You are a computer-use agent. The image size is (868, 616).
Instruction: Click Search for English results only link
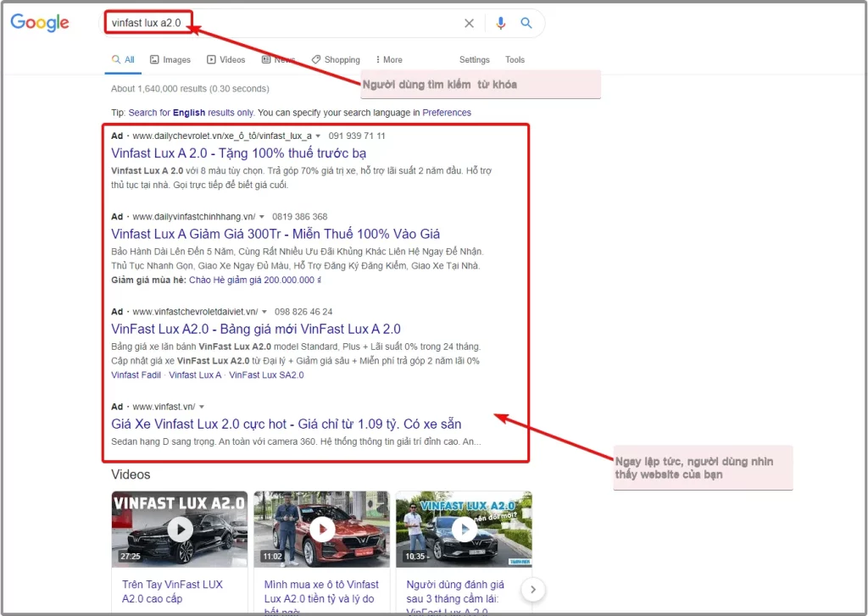191,113
